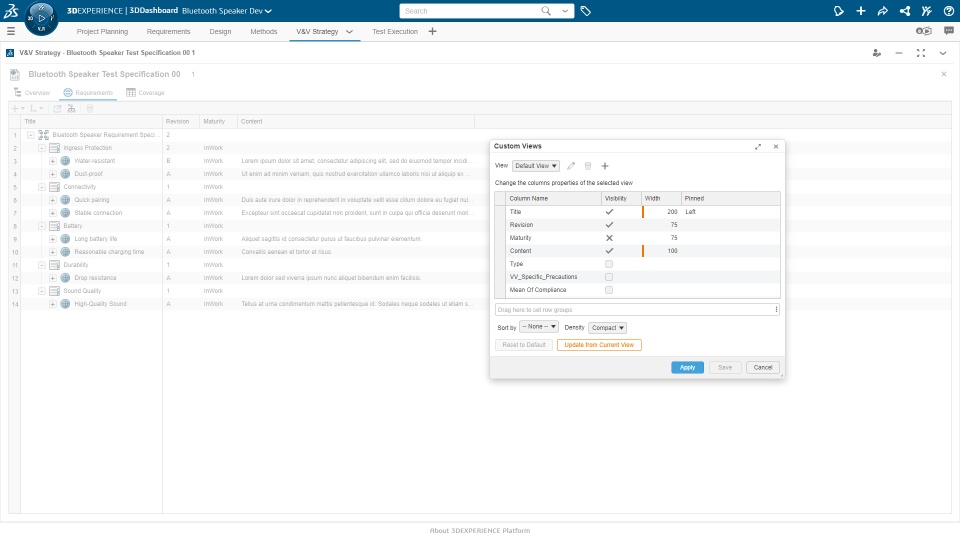The height and width of the screenshot is (540, 960).
Task: Click the Pinned value Left
Action: (691, 212)
